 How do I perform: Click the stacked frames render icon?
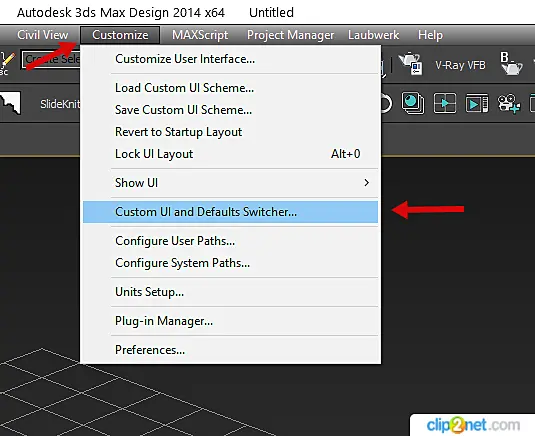click(x=413, y=103)
